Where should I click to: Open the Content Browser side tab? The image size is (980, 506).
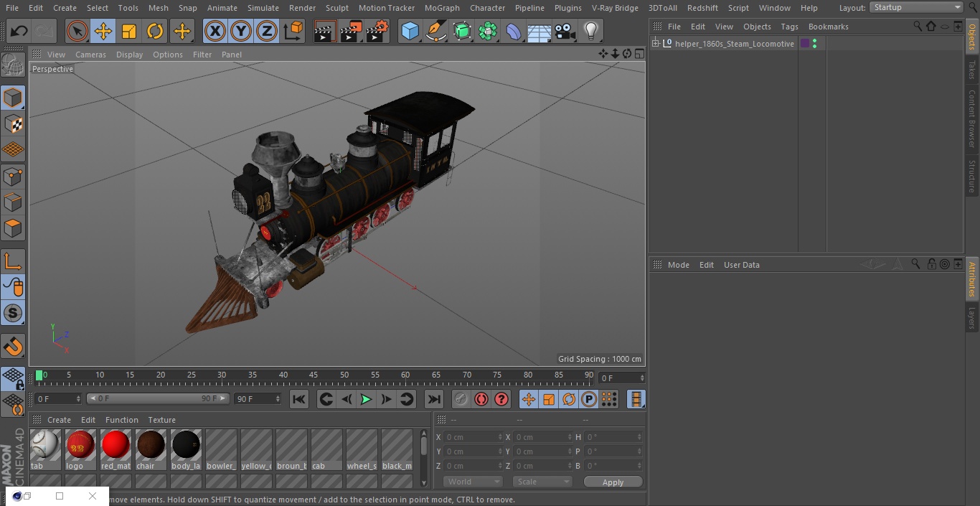972,119
